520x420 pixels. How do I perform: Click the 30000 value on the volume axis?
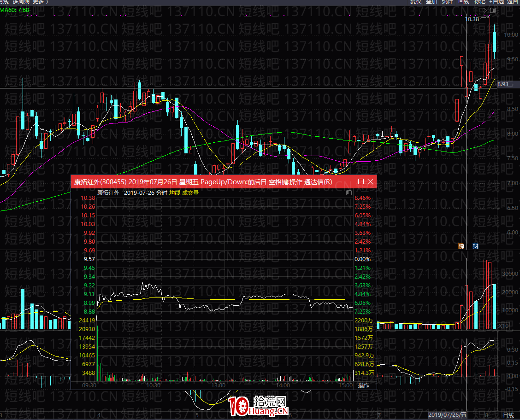510,274
